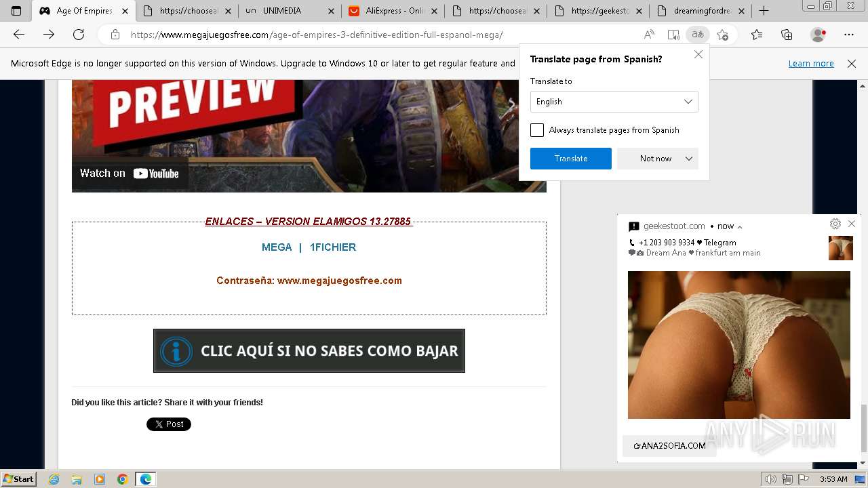Click the address bar URL field
Image resolution: width=868 pixels, height=488 pixels.
click(x=380, y=35)
